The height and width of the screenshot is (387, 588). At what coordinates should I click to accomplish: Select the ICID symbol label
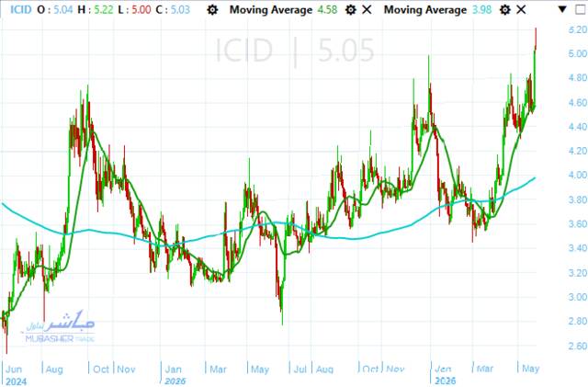point(20,10)
